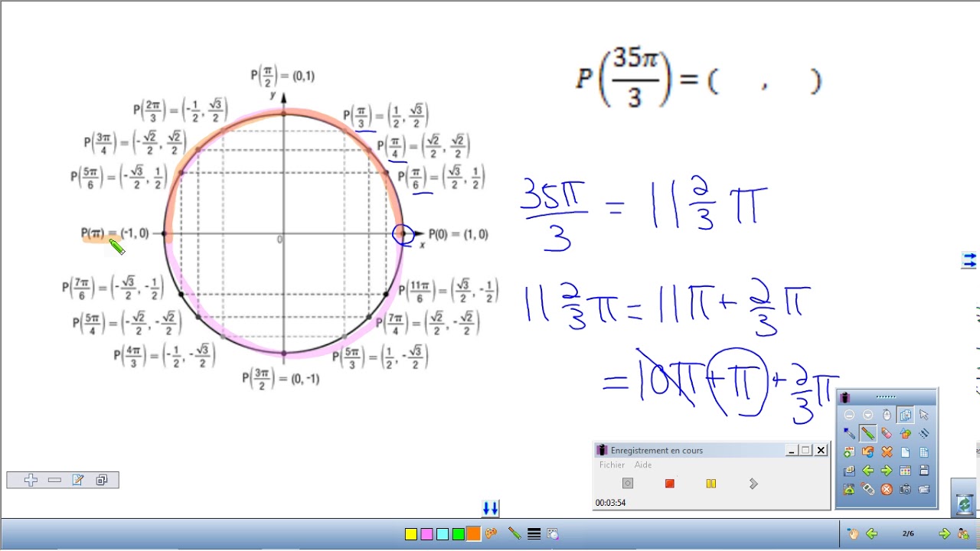
Task: Clear with the orange X icon
Action: click(x=887, y=452)
